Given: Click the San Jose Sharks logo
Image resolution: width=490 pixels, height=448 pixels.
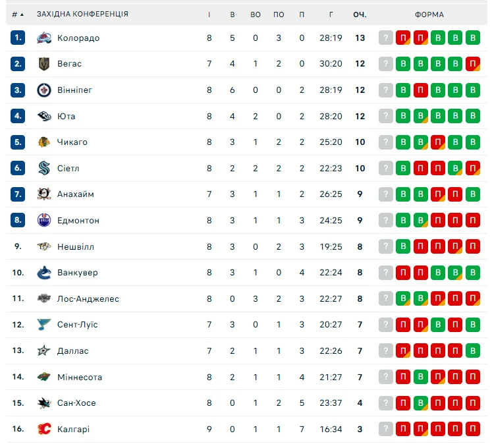Looking at the screenshot, I should click(x=44, y=403).
